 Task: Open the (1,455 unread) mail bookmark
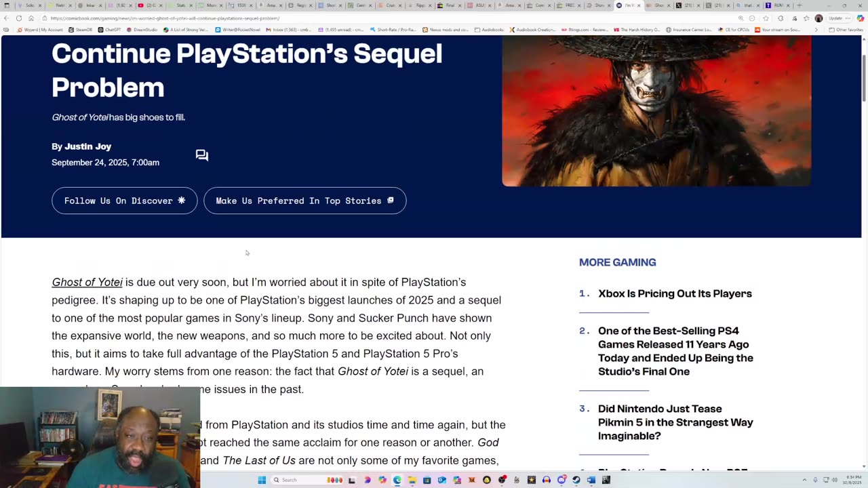[342, 30]
